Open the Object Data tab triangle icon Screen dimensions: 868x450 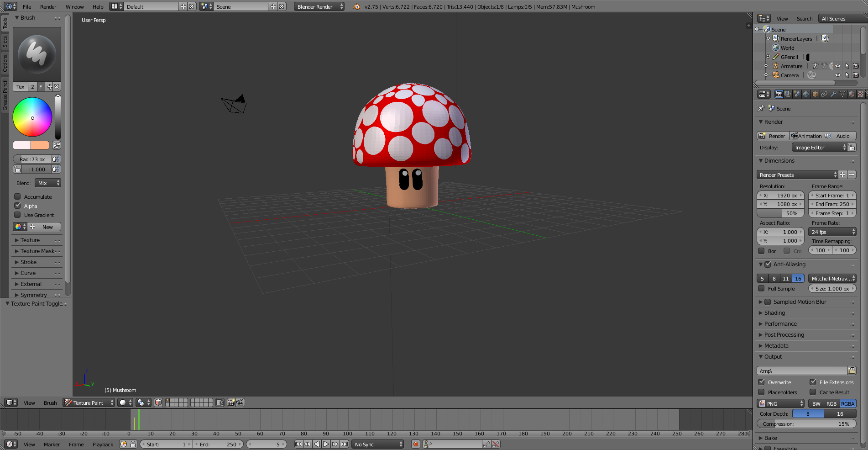click(842, 94)
